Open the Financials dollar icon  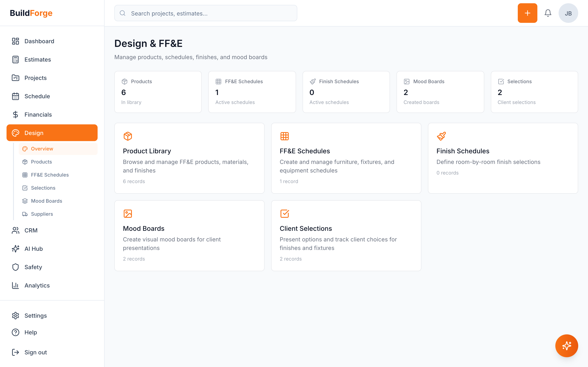point(16,114)
